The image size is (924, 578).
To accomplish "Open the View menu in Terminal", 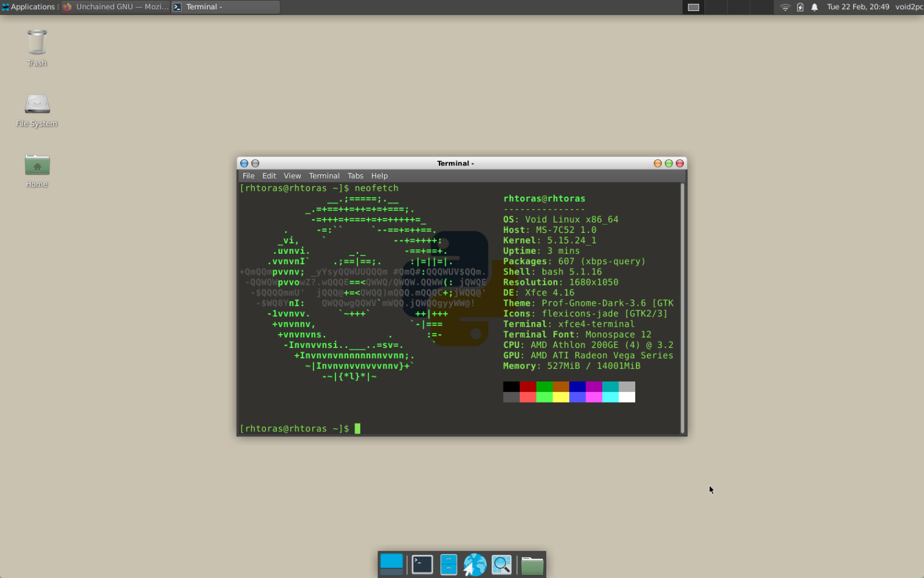I will pos(292,176).
